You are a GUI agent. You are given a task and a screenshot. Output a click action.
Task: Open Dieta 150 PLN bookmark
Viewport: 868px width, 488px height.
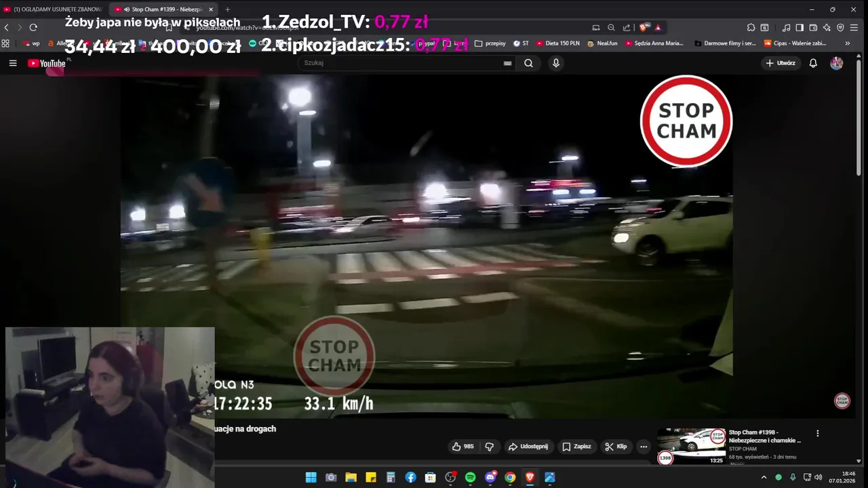557,43
